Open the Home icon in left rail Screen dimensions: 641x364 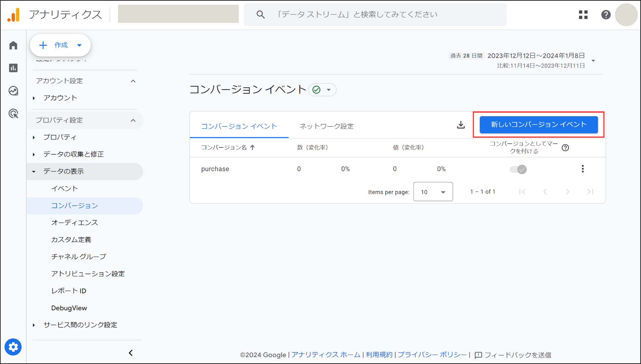tap(13, 45)
